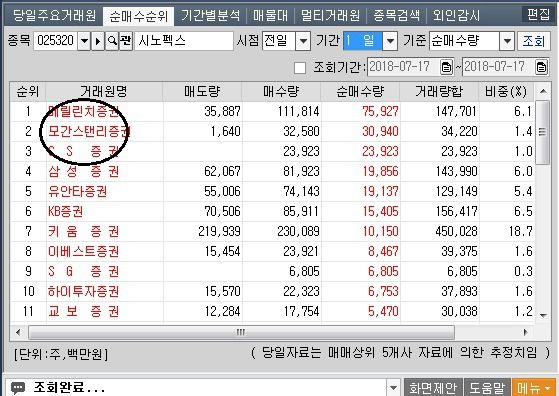
Task: Select the SG증권 broker name
Action: point(84,271)
